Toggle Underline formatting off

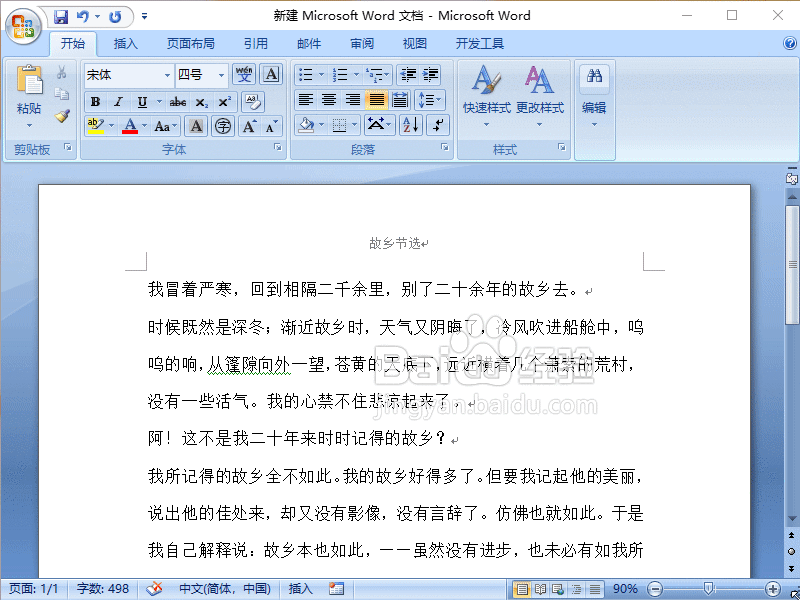pos(141,101)
